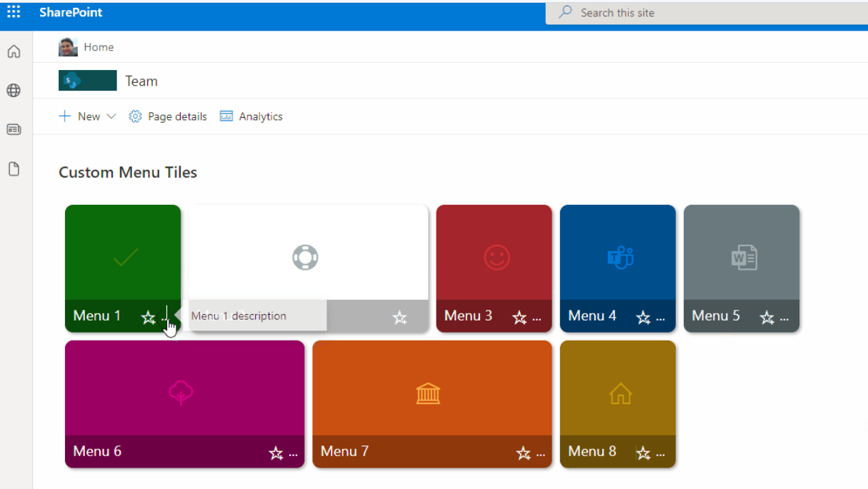The image size is (868, 489).
Task: Open the ellipsis menu on Menu 7
Action: (x=539, y=453)
